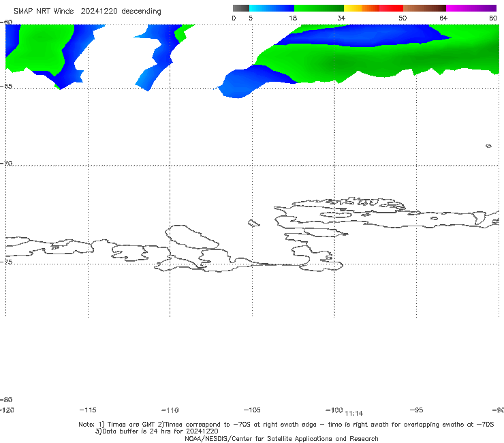Select the cyan-to-blue segment of the color bar

pyautogui.click(x=272, y=8)
